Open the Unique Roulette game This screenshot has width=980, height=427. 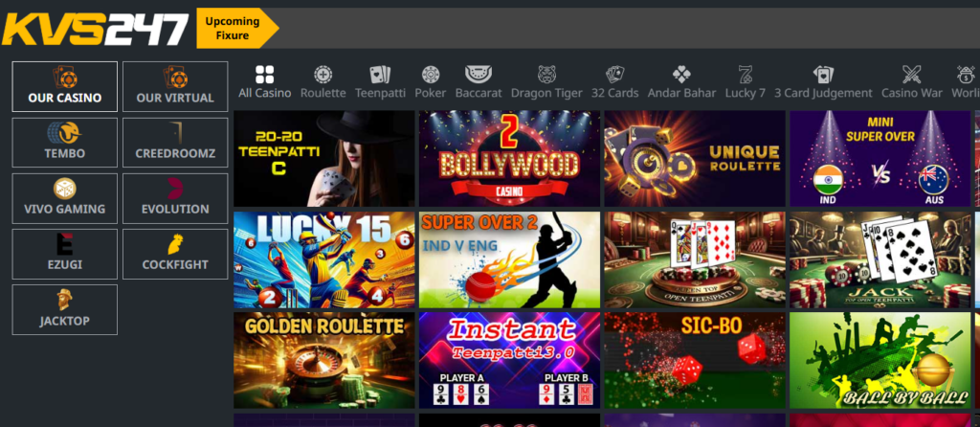(x=695, y=159)
